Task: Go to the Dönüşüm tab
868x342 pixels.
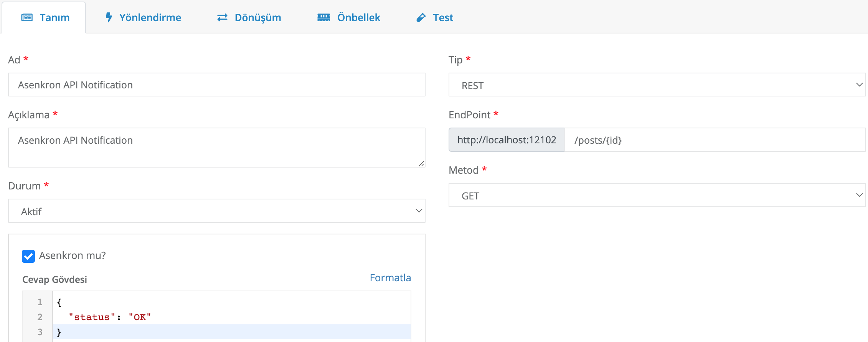Action: point(249,18)
